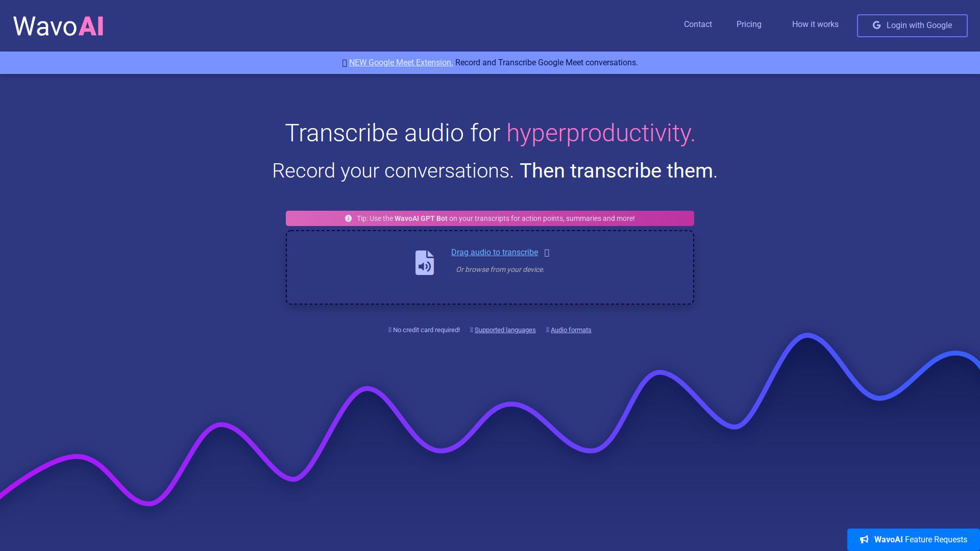Image resolution: width=980 pixels, height=551 pixels.
Task: Open How it works in navigation
Action: (x=815, y=24)
